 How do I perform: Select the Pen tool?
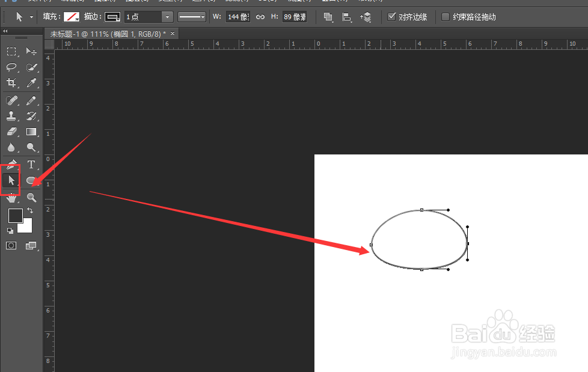[x=11, y=164]
